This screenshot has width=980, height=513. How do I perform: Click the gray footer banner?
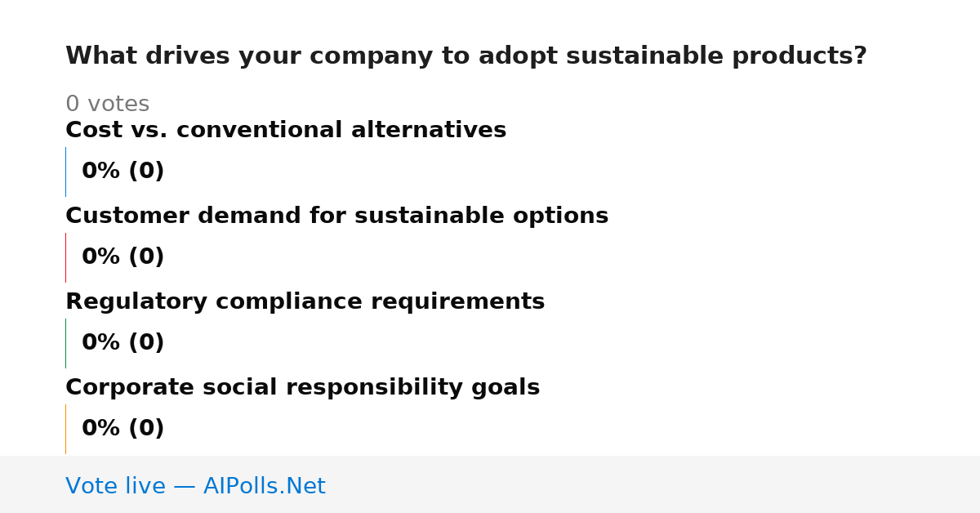coord(490,484)
